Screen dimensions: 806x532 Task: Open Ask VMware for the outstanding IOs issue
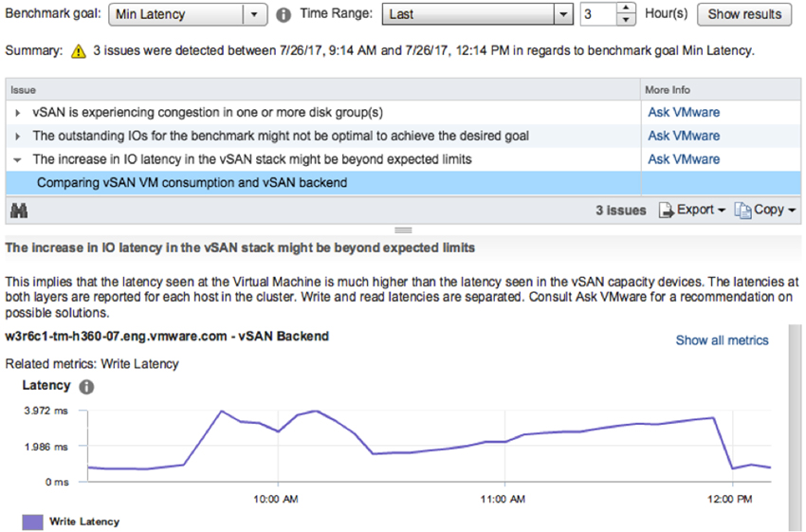[684, 136]
